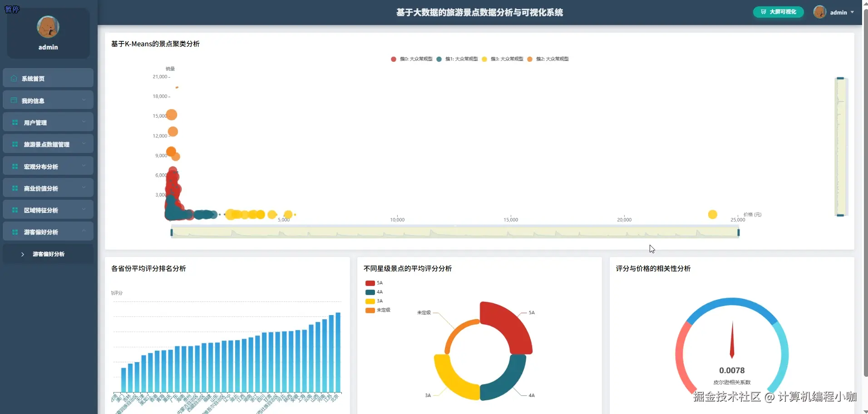The width and height of the screenshot is (868, 414).
Task: Open the 系统首页 home icon in sidebar
Action: pos(14,78)
